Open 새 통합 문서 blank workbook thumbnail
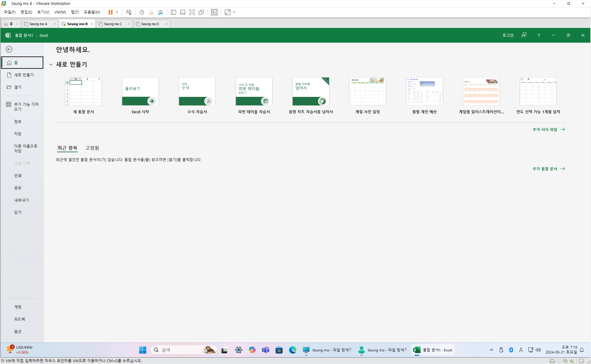The height and width of the screenshot is (364, 591). (83, 91)
